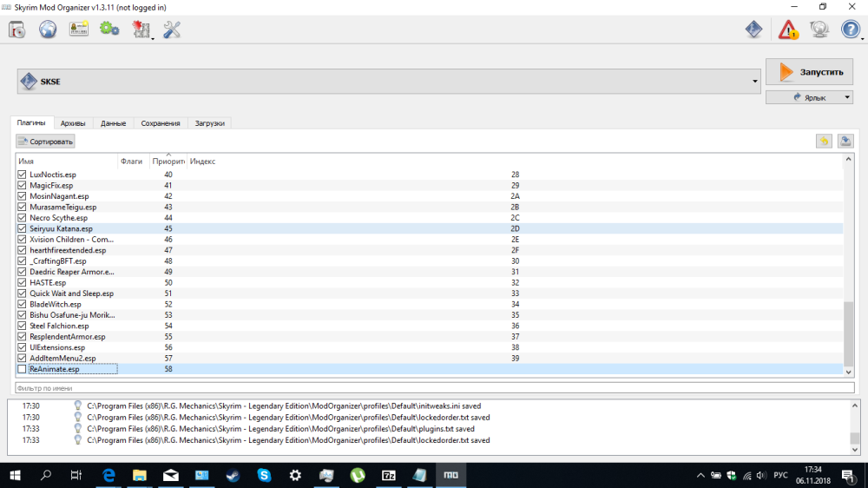Switch to the Данные tab
The height and width of the screenshot is (488, 868).
coord(113,123)
